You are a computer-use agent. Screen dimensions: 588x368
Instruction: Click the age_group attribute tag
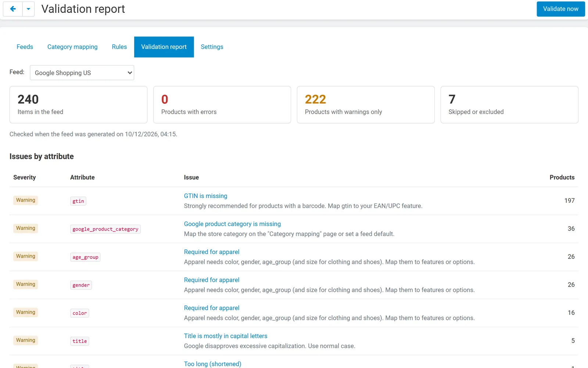coord(85,257)
